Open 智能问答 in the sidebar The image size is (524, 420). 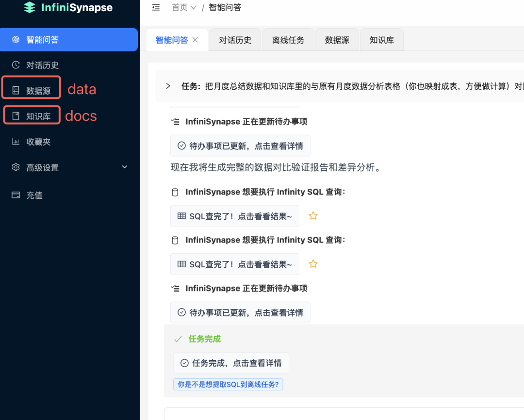coord(68,40)
